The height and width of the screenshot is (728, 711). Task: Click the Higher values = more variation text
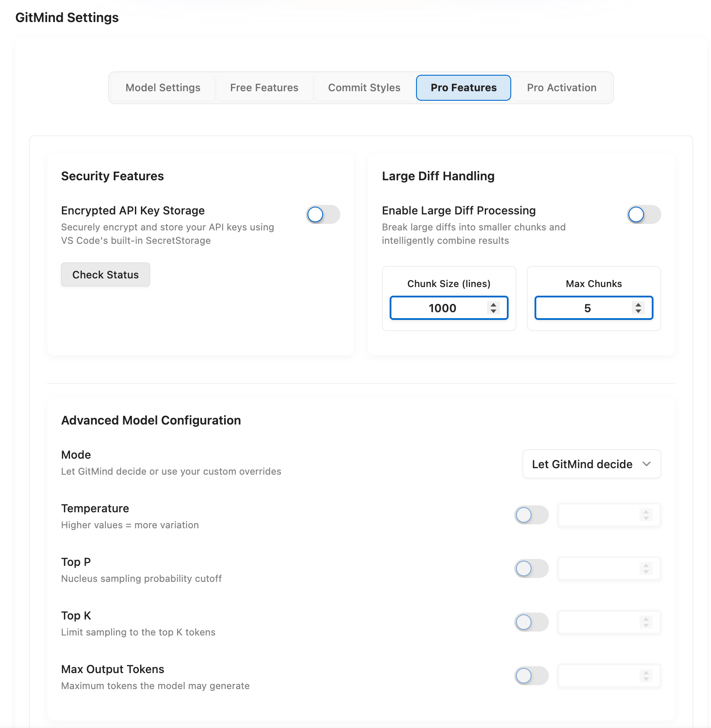pyautogui.click(x=130, y=525)
